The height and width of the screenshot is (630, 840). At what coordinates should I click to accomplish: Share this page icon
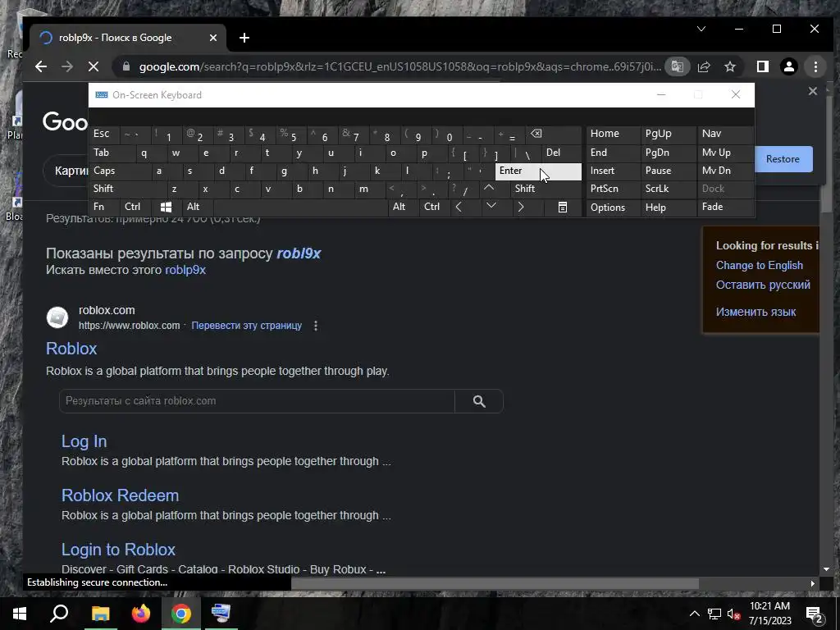pos(703,67)
